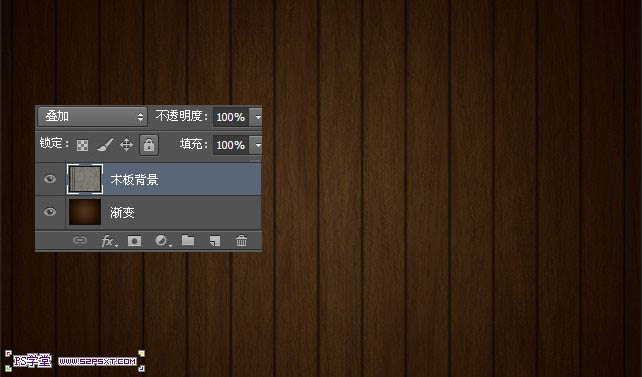The width and height of the screenshot is (642, 377).
Task: Select the 木板背景 layer name
Action: pos(134,179)
